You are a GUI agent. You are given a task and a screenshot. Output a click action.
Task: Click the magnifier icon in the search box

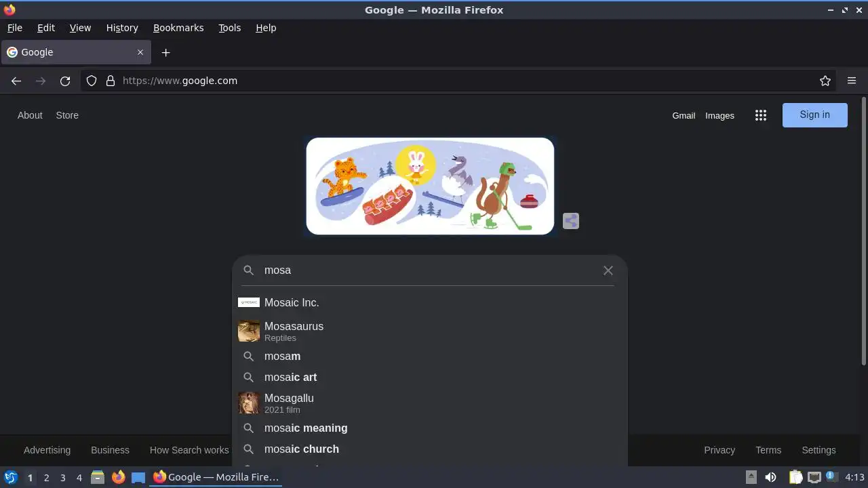coord(249,270)
